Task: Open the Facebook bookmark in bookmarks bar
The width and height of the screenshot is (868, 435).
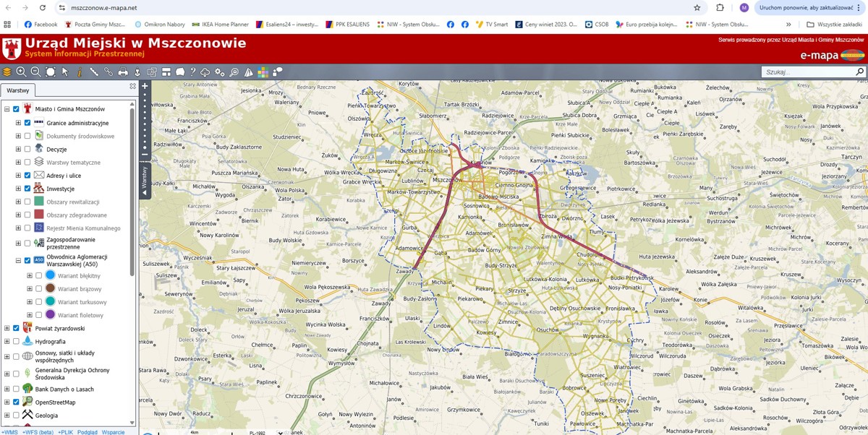Action: (x=41, y=25)
